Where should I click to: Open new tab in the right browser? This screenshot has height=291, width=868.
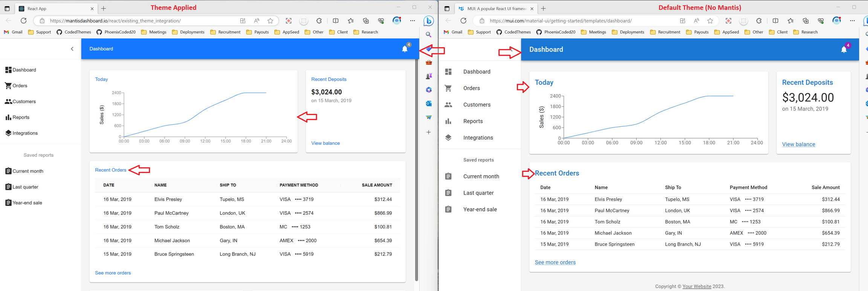(543, 8)
